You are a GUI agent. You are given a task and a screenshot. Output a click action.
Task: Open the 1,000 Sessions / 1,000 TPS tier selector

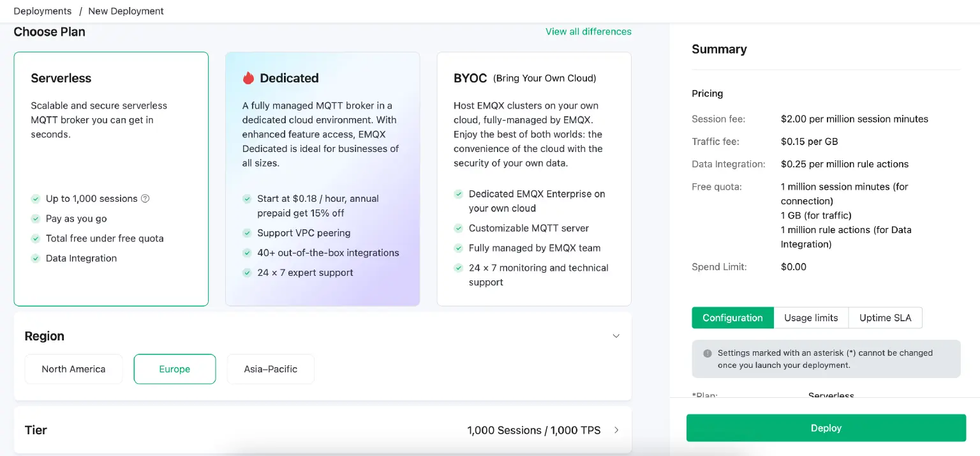click(533, 430)
